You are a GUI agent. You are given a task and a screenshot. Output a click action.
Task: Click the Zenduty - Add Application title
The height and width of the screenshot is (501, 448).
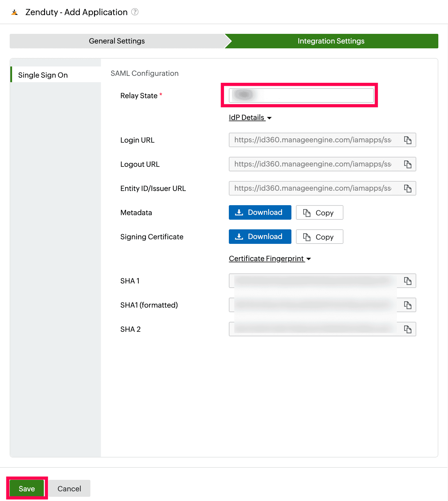tap(76, 12)
